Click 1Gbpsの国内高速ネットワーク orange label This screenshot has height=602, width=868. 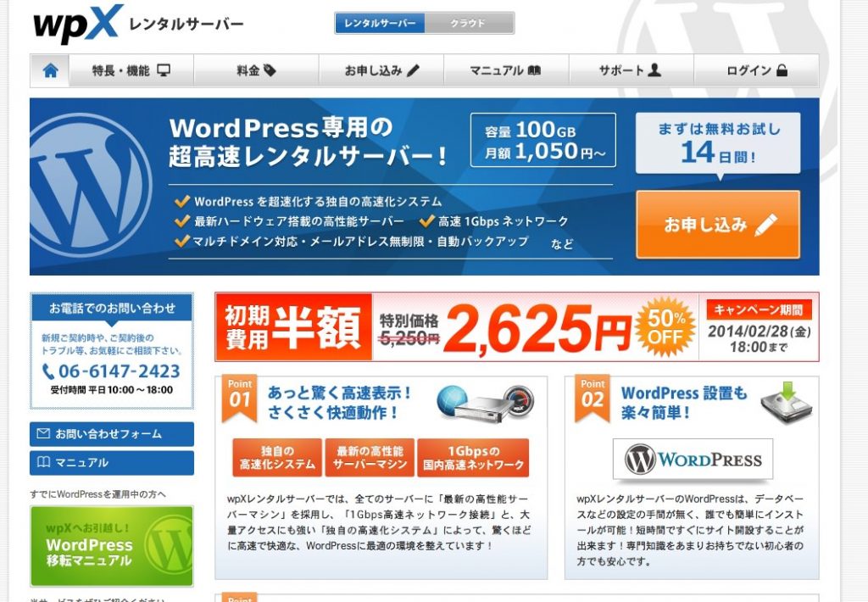click(x=473, y=458)
